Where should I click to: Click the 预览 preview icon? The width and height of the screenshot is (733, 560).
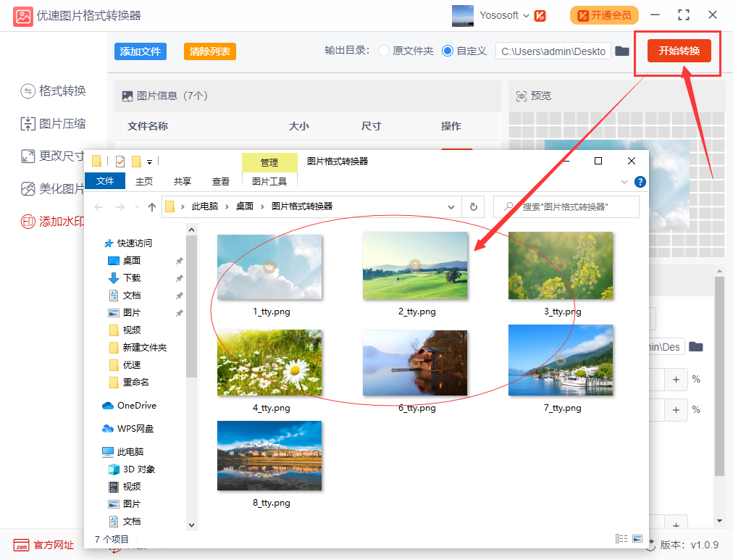[521, 96]
